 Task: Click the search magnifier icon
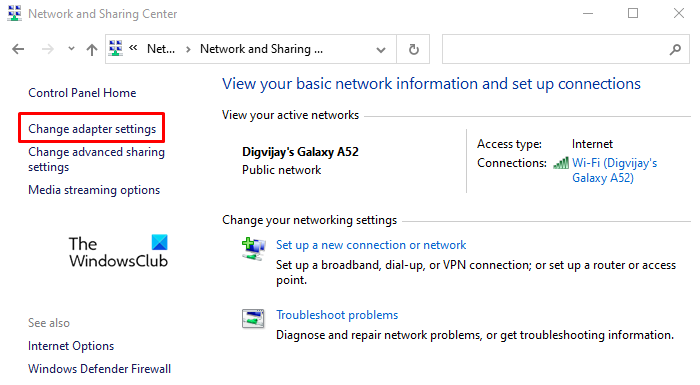click(675, 49)
